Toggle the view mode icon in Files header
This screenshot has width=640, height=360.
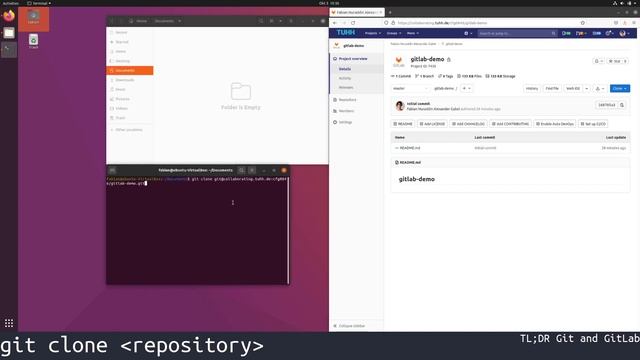[271, 21]
